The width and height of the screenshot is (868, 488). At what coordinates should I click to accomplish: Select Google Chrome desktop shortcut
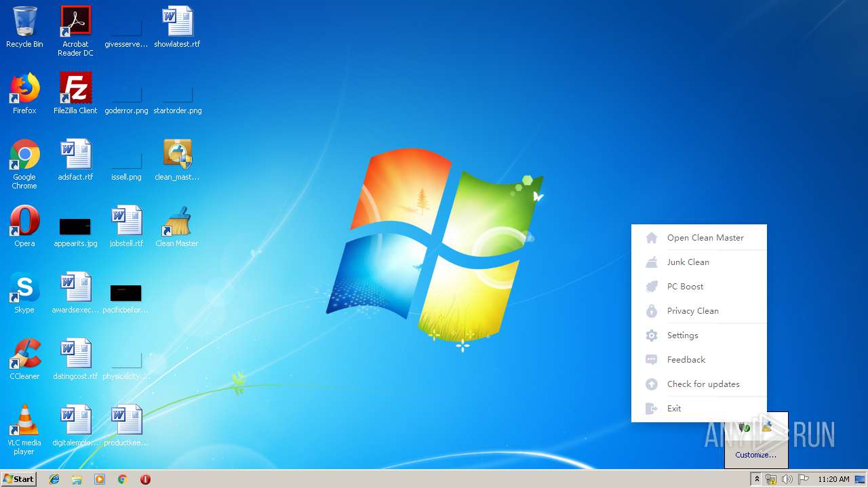(x=24, y=165)
